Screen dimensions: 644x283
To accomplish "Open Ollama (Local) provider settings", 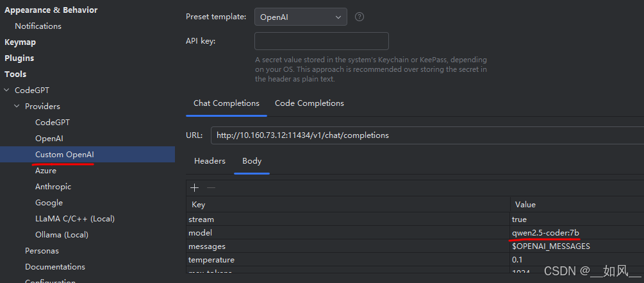I will click(62, 235).
